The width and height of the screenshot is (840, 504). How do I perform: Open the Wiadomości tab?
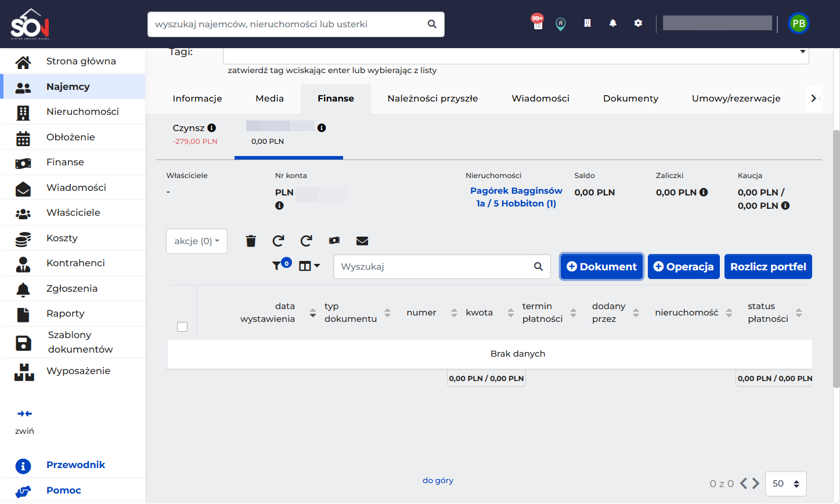point(540,99)
